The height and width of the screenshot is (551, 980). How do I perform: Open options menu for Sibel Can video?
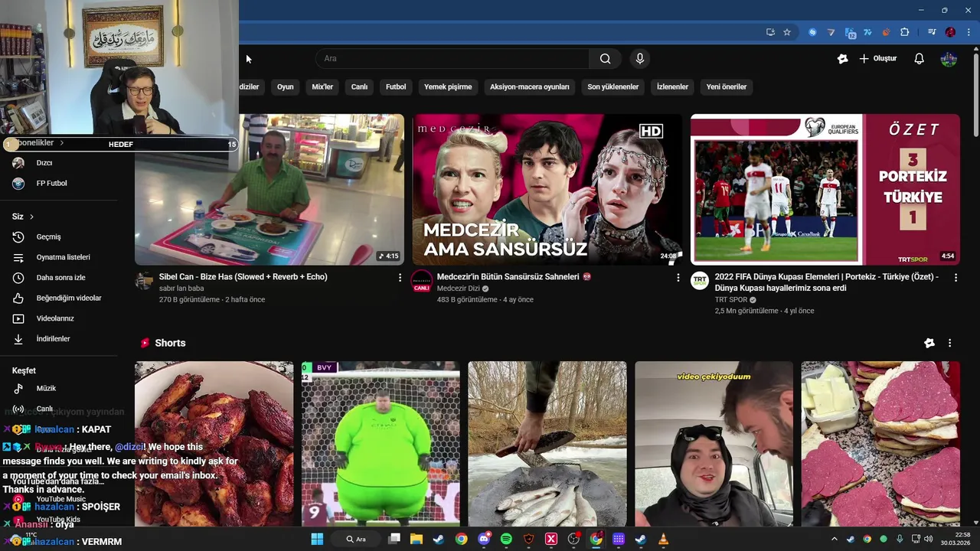tap(400, 278)
